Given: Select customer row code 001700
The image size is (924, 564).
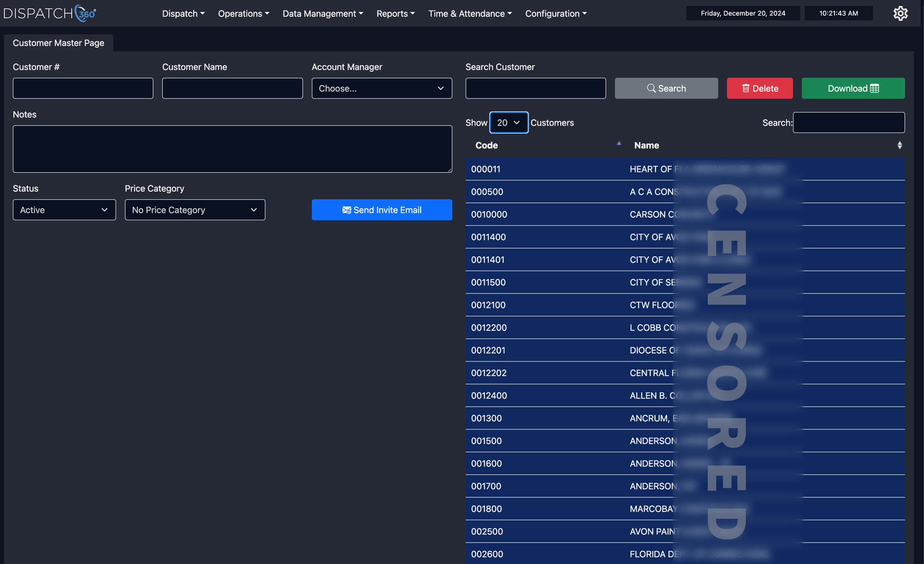Looking at the screenshot, I should click(x=685, y=486).
